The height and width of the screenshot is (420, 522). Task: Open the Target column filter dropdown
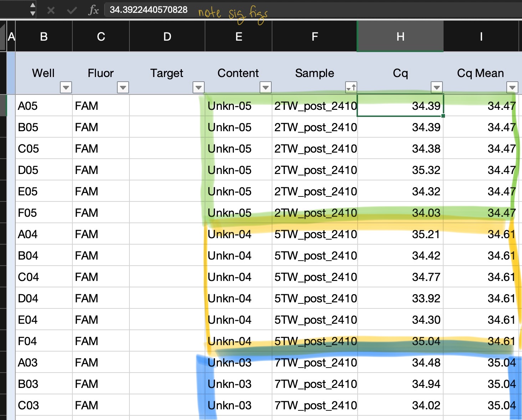pos(199,87)
